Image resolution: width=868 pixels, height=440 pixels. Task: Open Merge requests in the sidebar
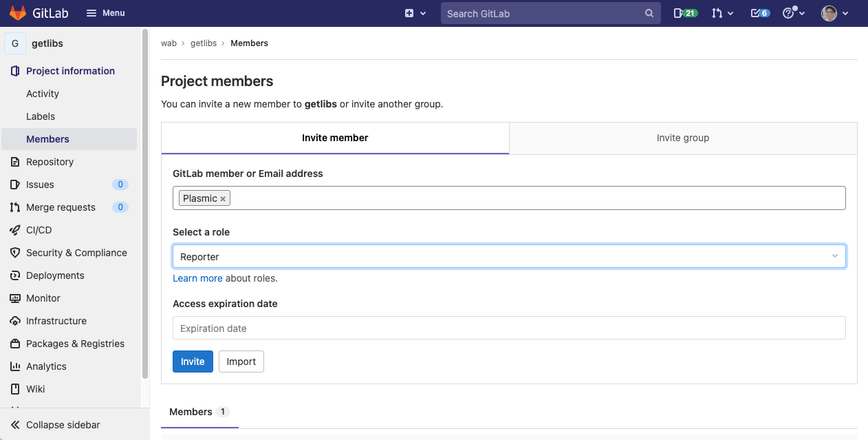(61, 207)
